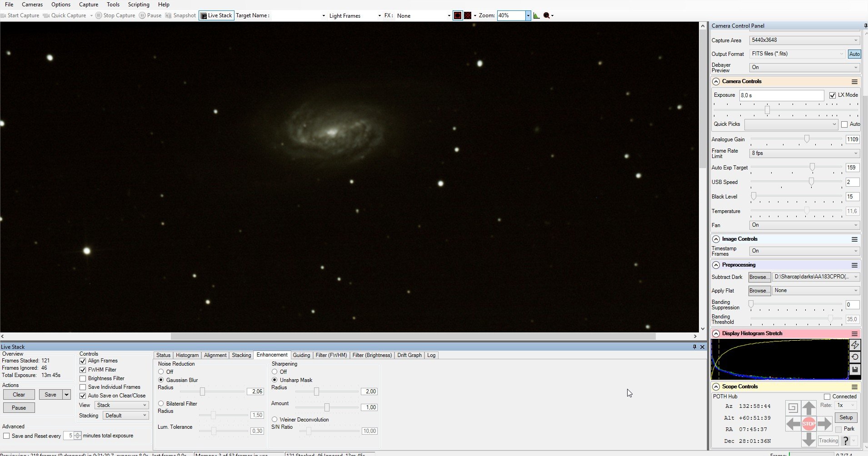Click the scope move left arrow

coord(793,424)
